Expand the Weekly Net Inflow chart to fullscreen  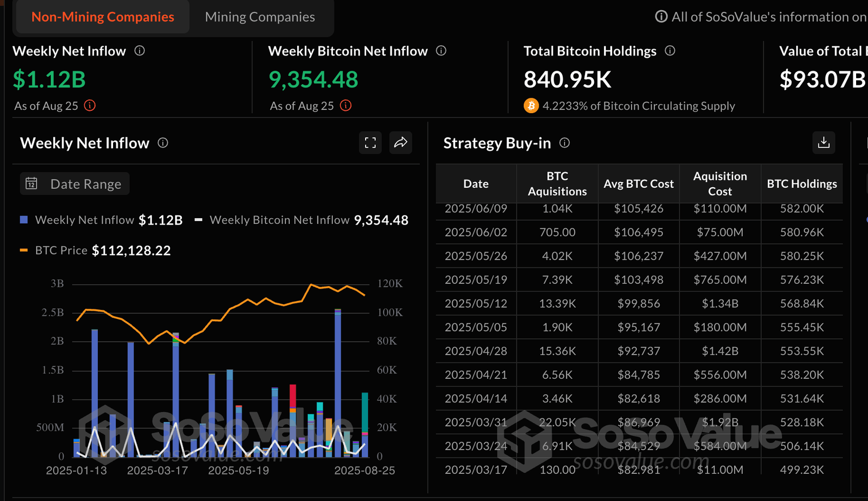pyautogui.click(x=370, y=143)
